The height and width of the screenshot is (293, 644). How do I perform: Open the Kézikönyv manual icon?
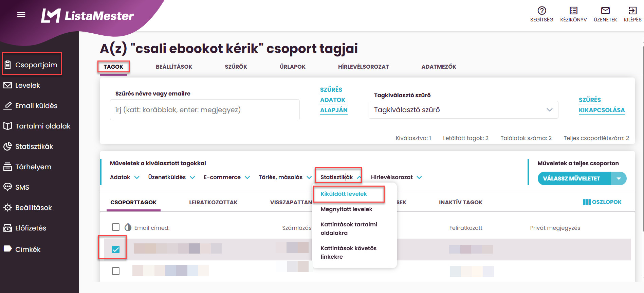[573, 11]
